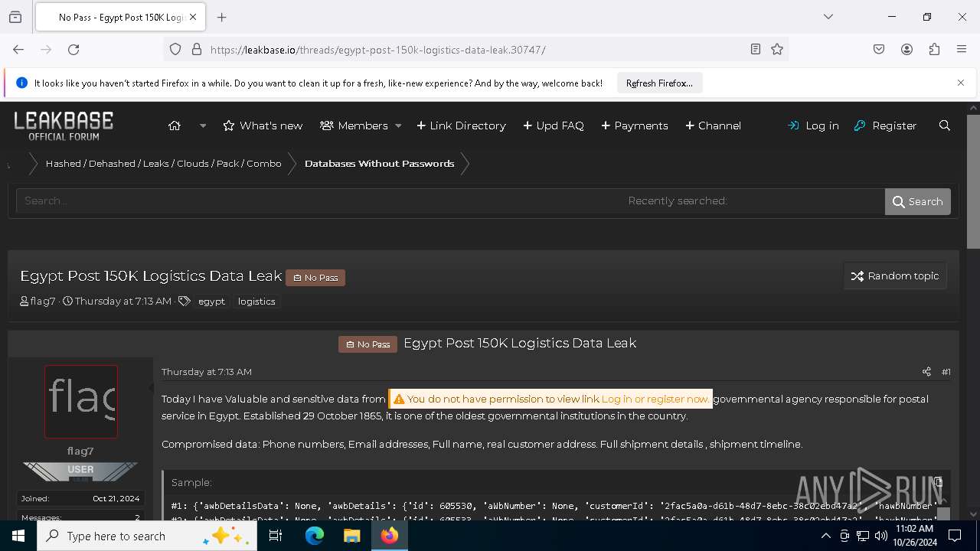
Task: Open flag7 avatar image
Action: [81, 402]
